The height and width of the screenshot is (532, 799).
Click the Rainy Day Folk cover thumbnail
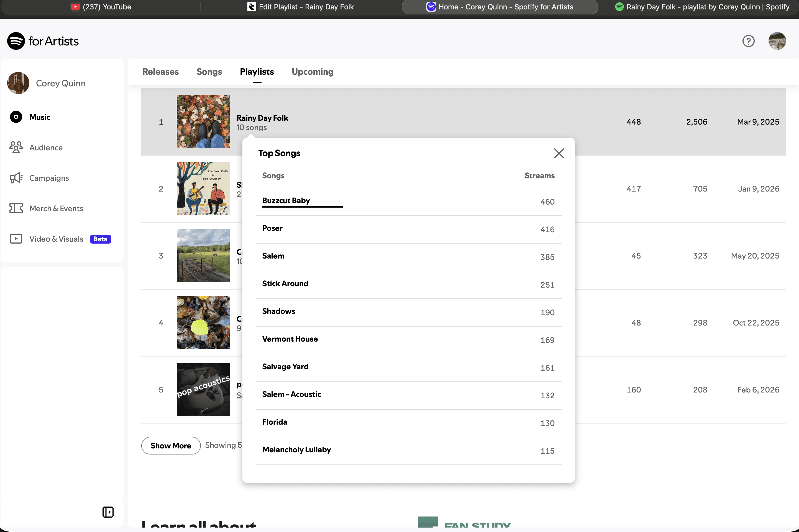(x=203, y=122)
